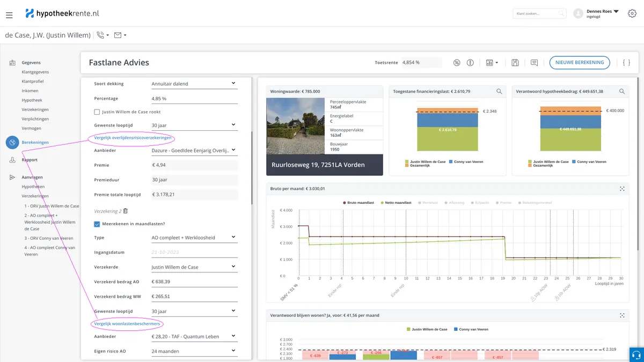Uncheck Meerekenen in maandlasten
The image size is (644, 362).
(97, 224)
